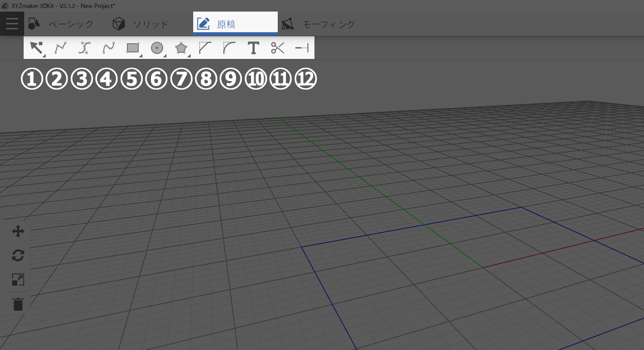Choose the polyline drawing tool

click(x=60, y=48)
